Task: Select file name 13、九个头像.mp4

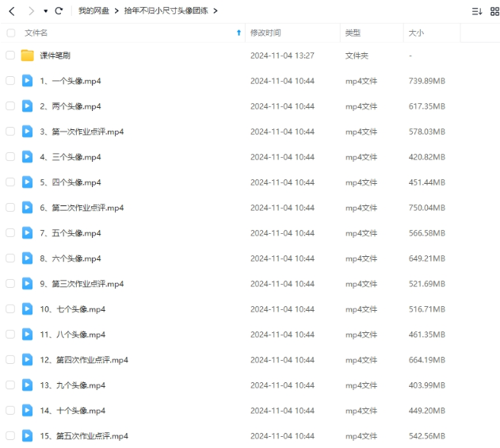Action: tap(73, 385)
